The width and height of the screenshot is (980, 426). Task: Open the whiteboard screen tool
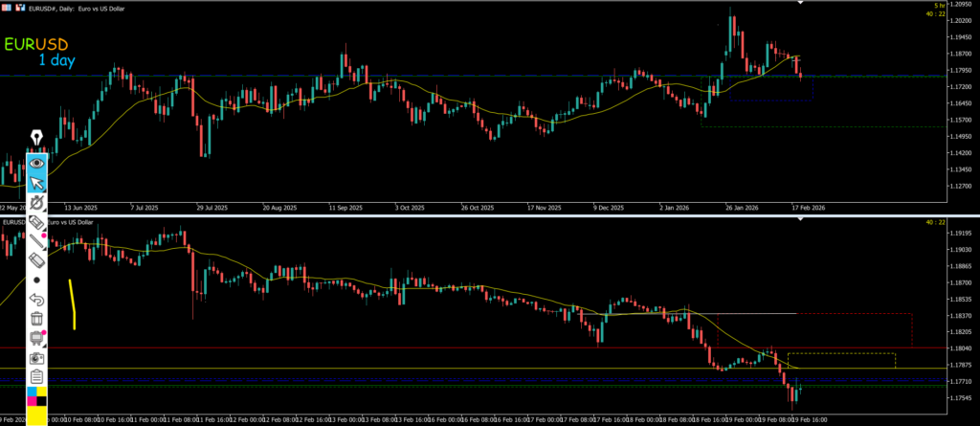[37, 338]
